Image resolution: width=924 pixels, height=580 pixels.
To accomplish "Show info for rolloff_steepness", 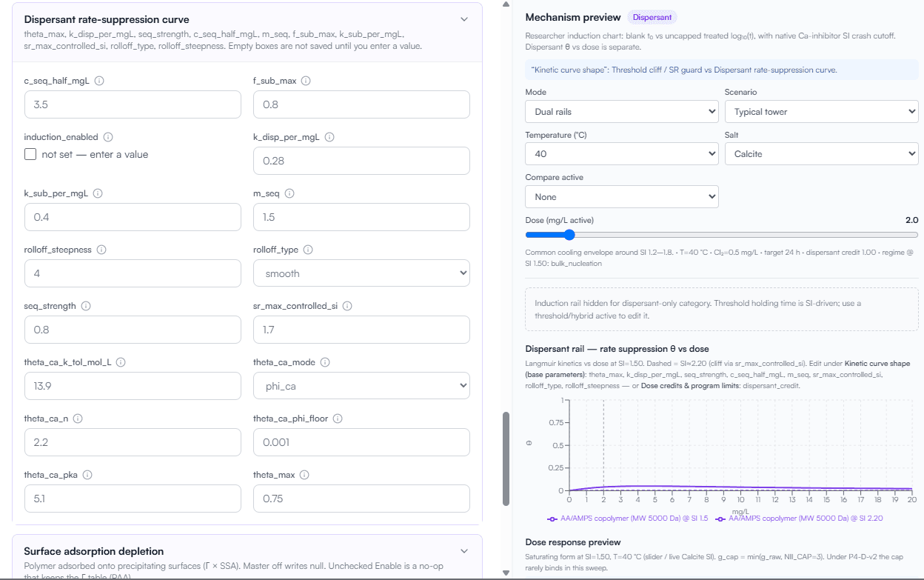I will [101, 250].
